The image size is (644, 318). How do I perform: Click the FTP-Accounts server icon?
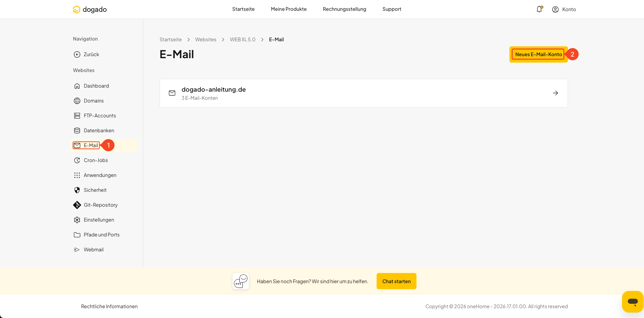(77, 116)
